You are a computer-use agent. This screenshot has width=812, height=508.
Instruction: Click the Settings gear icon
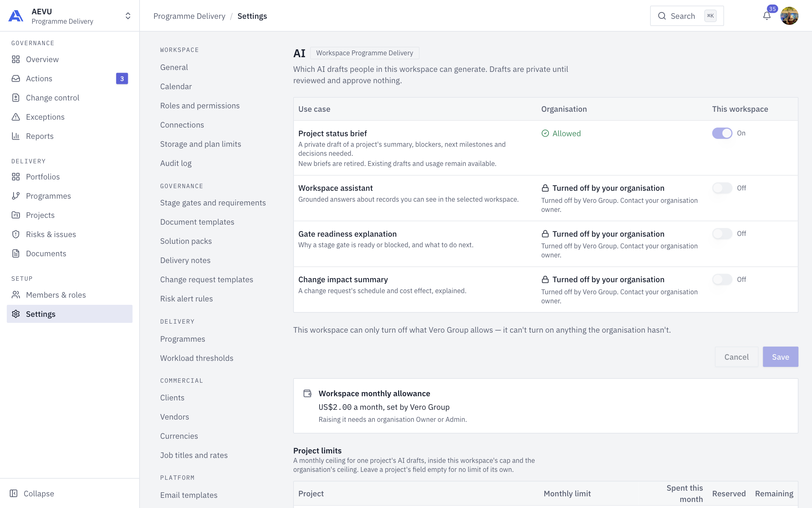tap(16, 314)
